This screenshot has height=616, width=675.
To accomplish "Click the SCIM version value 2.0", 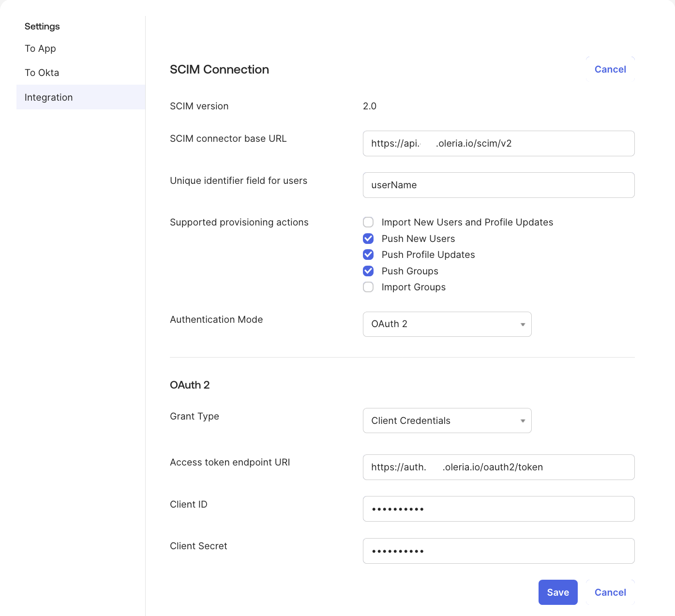I will coord(370,106).
